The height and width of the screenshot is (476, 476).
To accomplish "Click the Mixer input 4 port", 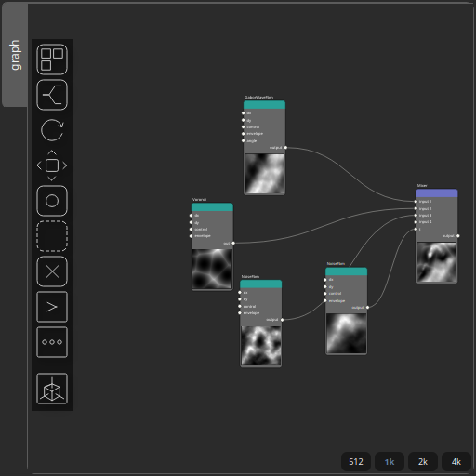I will coord(416,222).
